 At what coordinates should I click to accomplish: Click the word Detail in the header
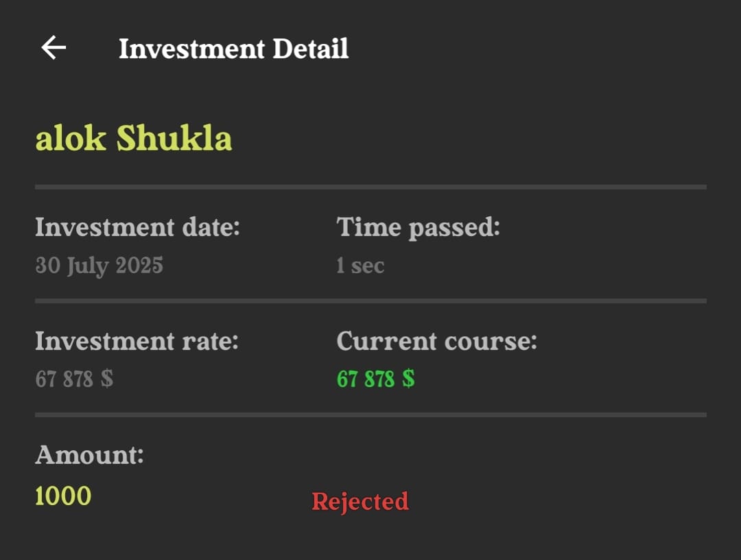(x=310, y=49)
